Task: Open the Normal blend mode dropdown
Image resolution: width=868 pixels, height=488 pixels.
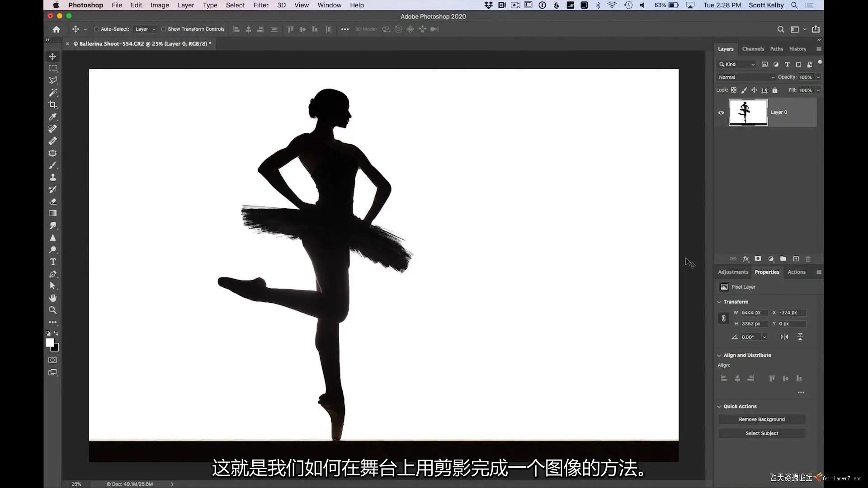Action: click(746, 77)
